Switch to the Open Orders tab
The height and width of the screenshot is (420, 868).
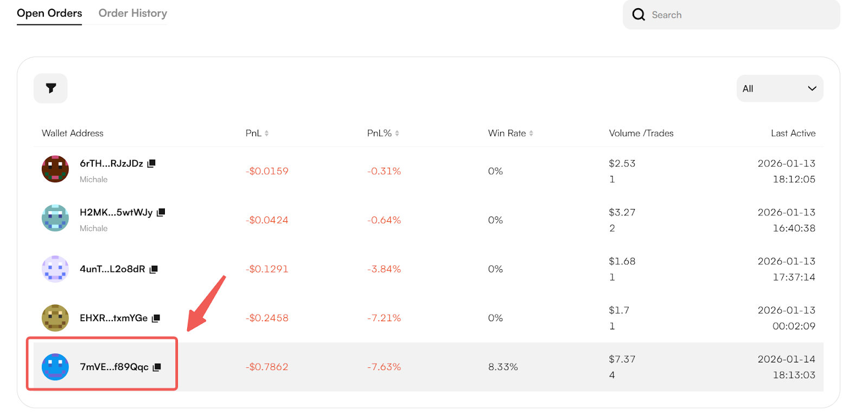(x=49, y=14)
